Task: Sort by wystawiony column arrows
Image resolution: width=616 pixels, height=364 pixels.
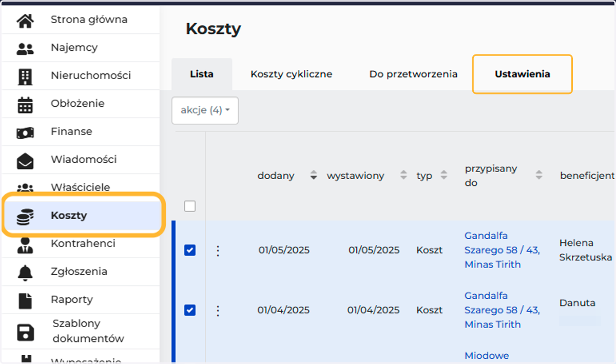Action: [x=403, y=176]
